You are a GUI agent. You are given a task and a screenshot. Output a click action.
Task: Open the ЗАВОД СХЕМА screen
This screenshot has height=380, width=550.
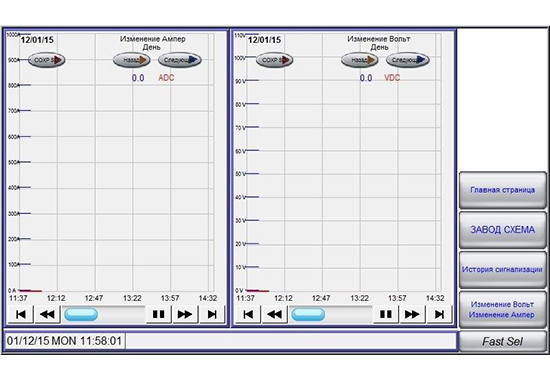pyautogui.click(x=503, y=230)
